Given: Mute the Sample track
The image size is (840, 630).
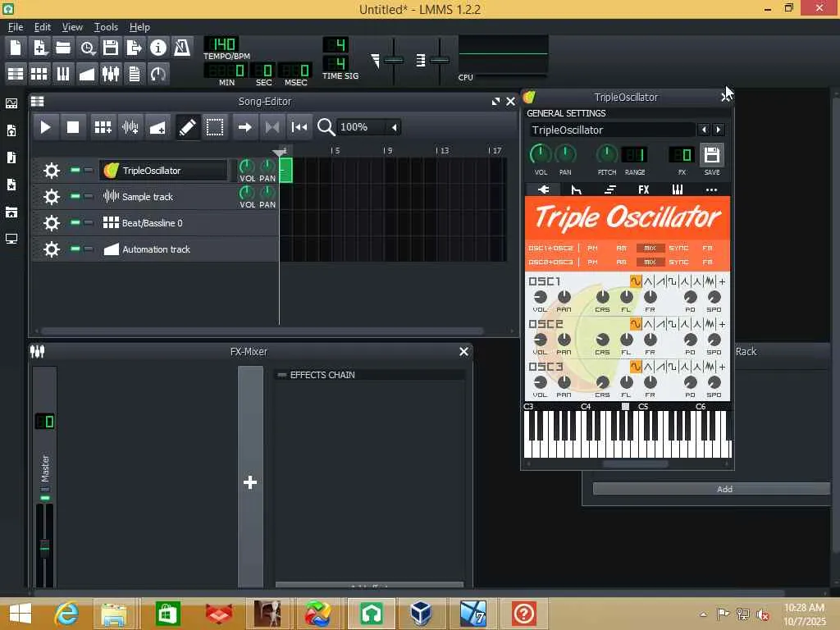Looking at the screenshot, I should click(x=75, y=197).
